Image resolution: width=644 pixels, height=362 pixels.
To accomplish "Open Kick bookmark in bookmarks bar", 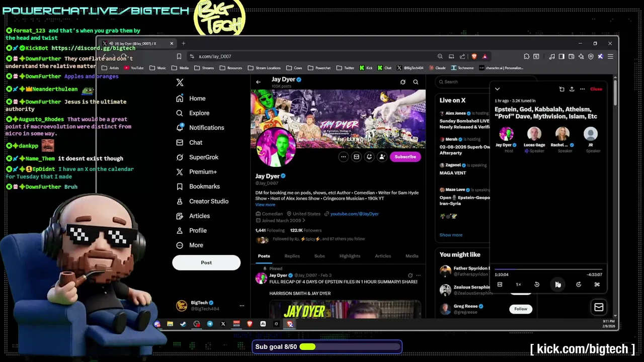I will [x=366, y=68].
